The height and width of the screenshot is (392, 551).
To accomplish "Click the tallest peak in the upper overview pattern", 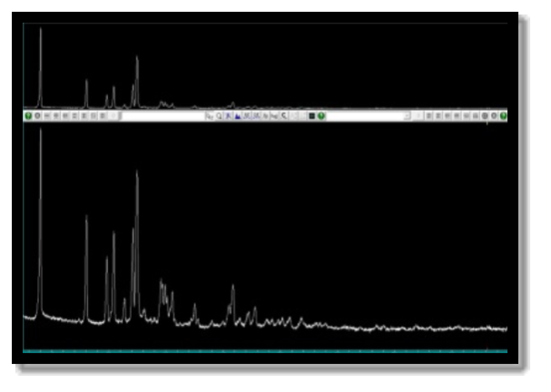I will (40, 31).
